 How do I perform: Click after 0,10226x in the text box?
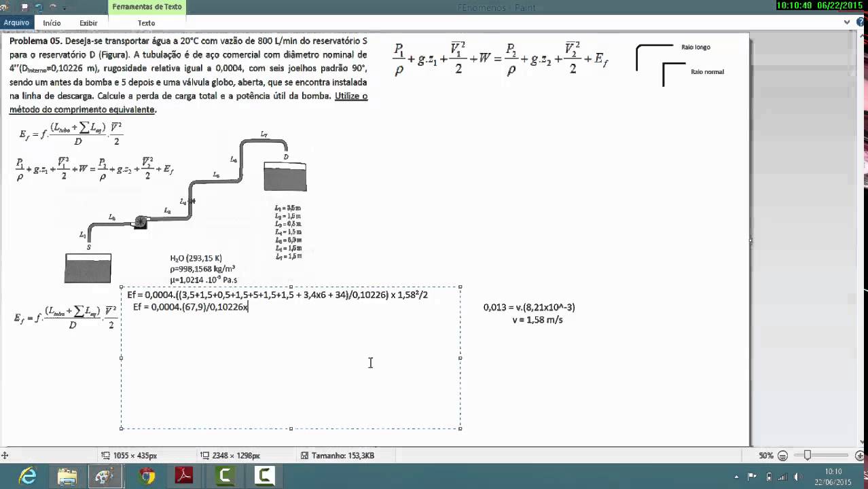tap(249, 308)
